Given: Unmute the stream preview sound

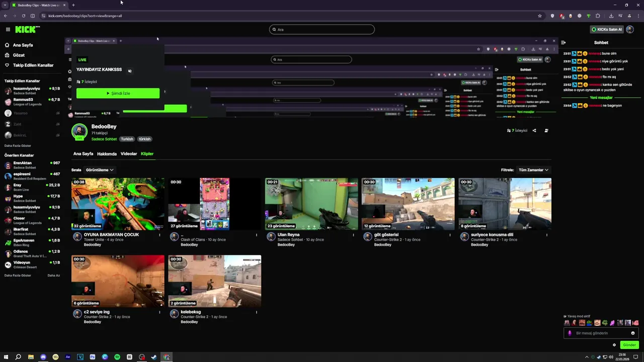Looking at the screenshot, I should coord(130,71).
